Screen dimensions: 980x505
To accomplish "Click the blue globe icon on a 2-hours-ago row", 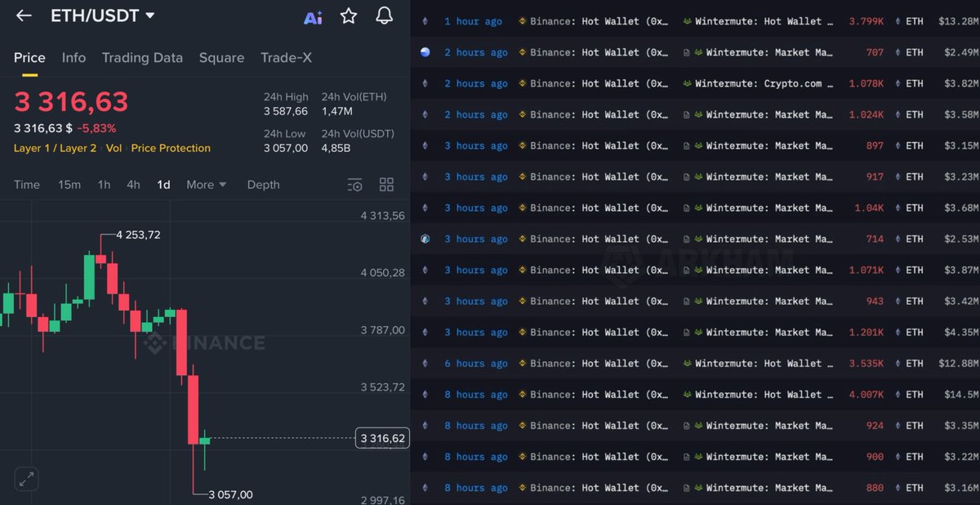I will [425, 52].
